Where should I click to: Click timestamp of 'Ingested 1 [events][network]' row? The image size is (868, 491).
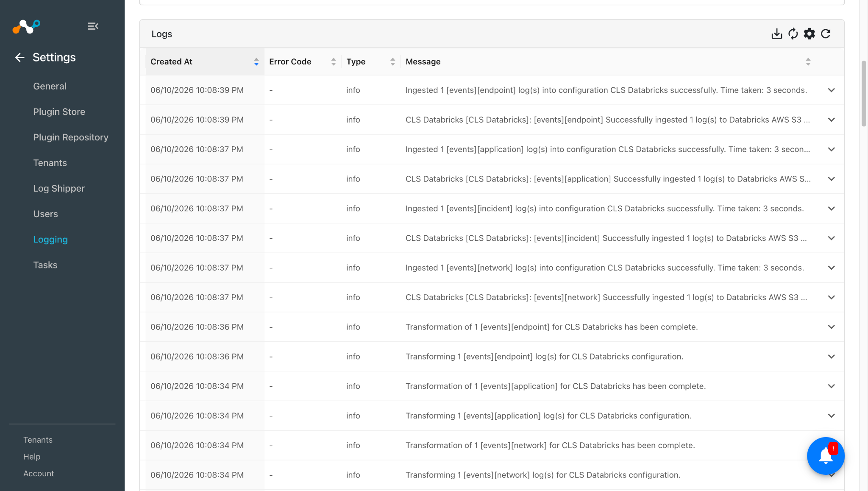(x=197, y=268)
